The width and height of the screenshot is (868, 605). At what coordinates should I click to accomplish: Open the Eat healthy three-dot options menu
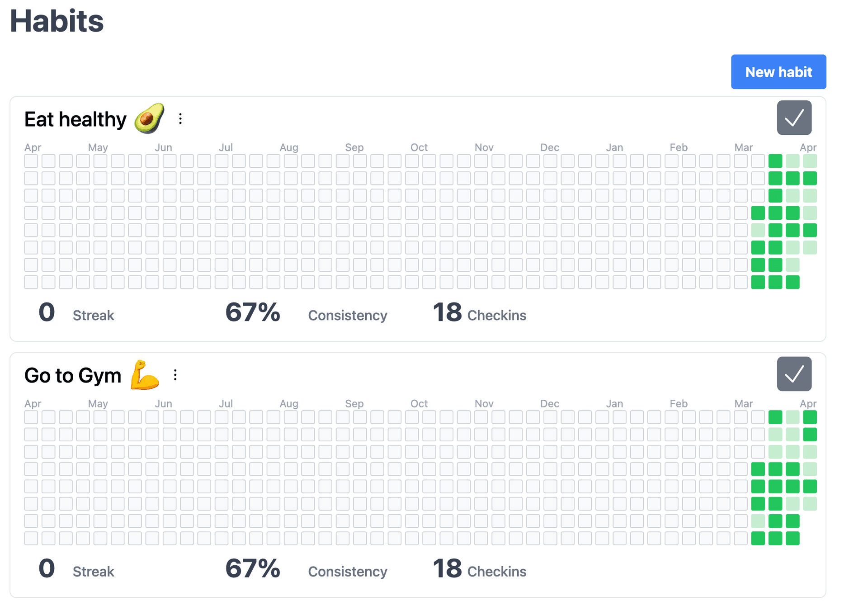180,119
